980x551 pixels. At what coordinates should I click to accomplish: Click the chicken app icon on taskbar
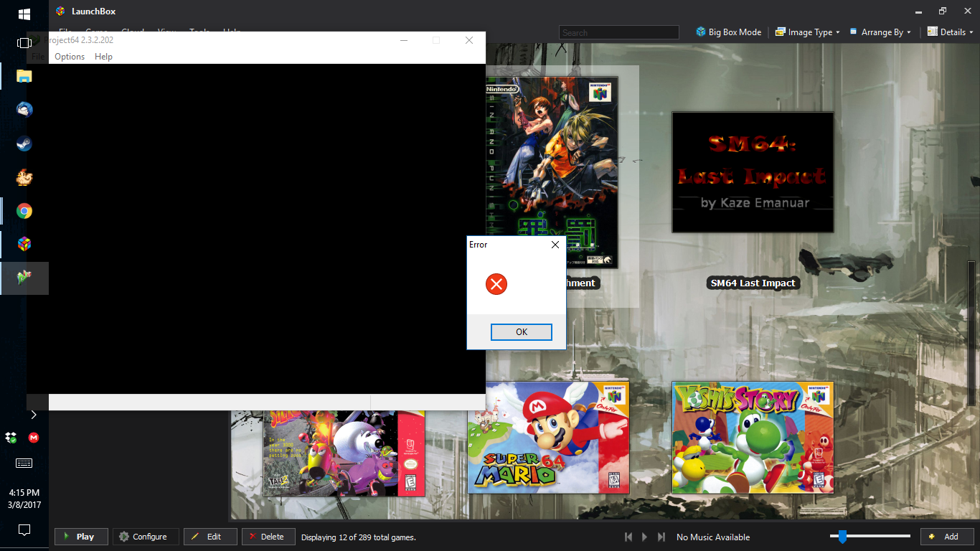pos(24,177)
